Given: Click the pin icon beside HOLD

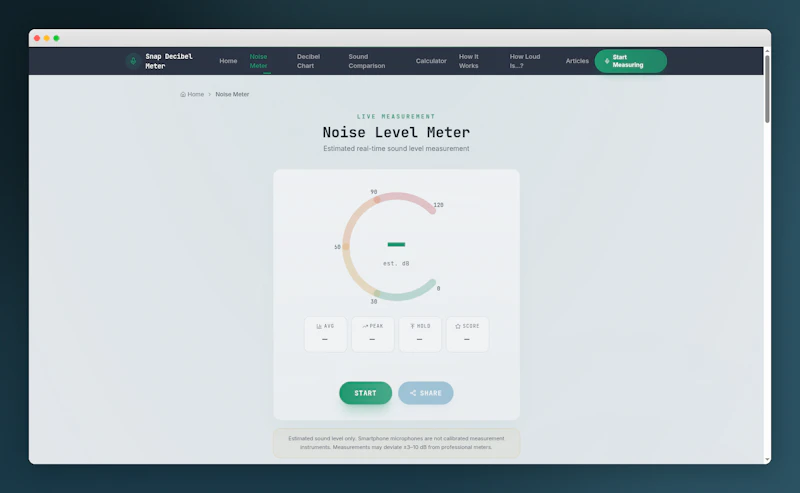Looking at the screenshot, I should coord(412,326).
